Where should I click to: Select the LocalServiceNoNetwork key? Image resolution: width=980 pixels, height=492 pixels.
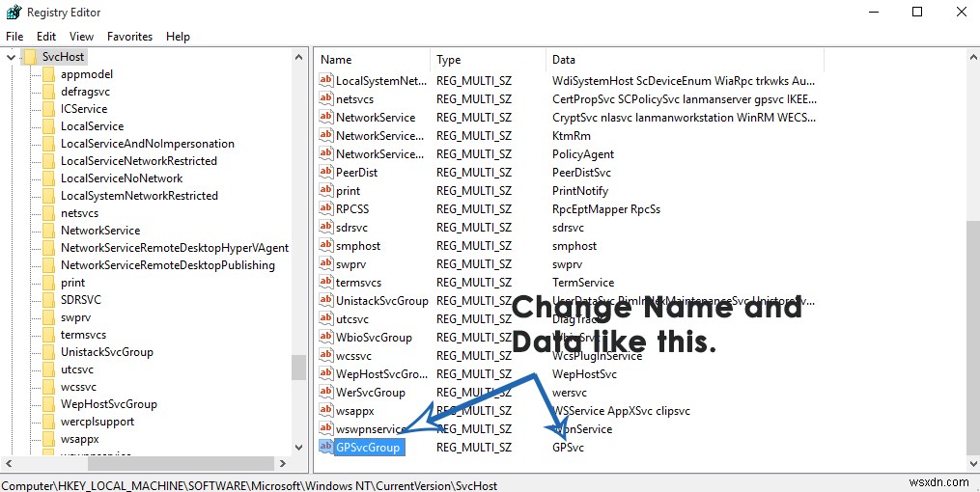122,178
